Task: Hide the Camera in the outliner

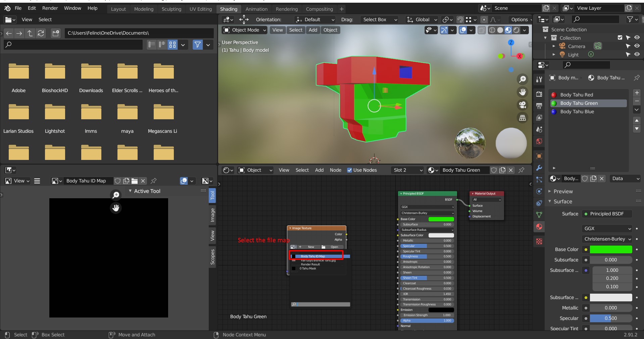Action: [637, 46]
